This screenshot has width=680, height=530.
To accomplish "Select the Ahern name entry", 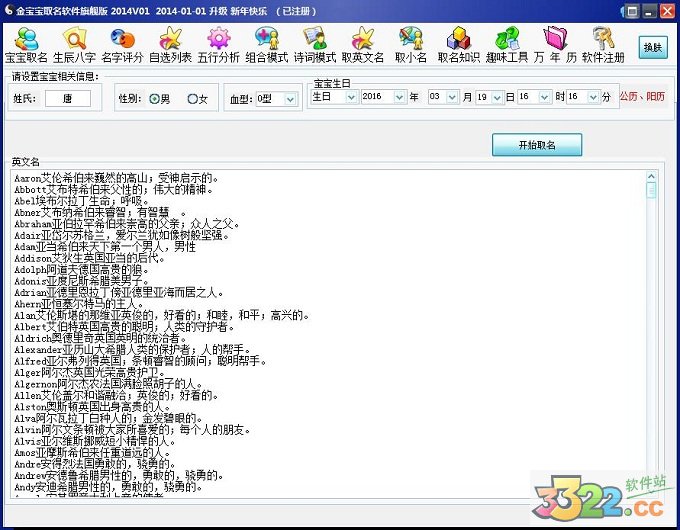I will coord(78,304).
